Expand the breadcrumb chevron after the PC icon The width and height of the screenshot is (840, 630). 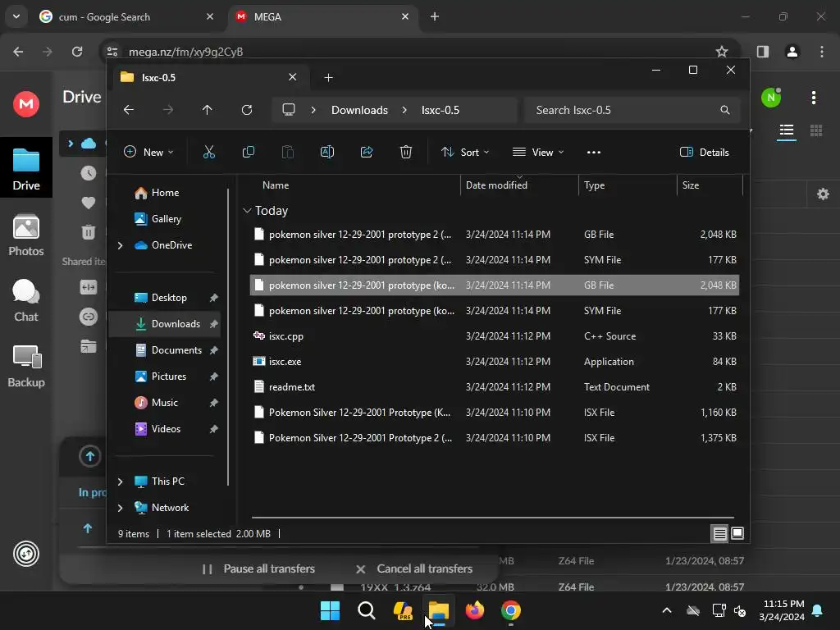[x=313, y=110]
